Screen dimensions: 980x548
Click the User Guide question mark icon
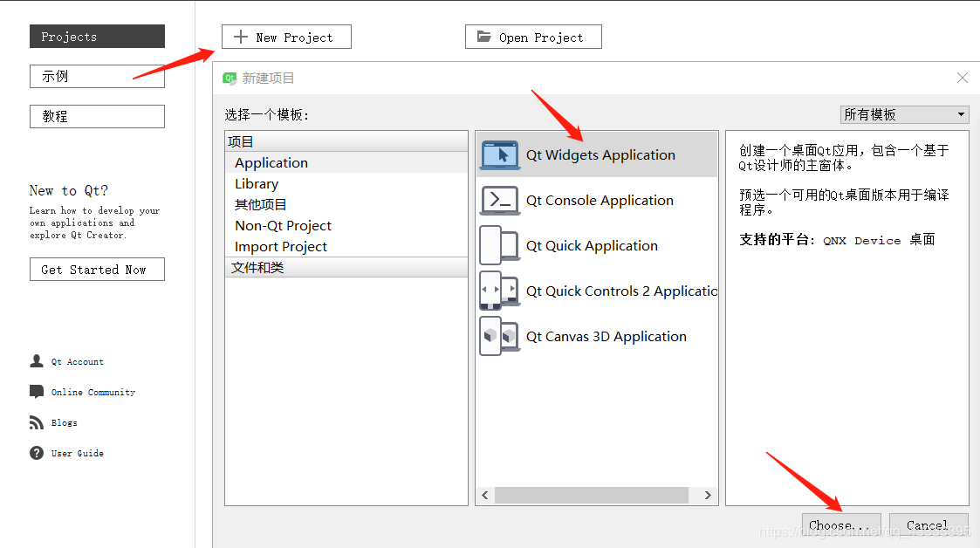click(x=37, y=453)
